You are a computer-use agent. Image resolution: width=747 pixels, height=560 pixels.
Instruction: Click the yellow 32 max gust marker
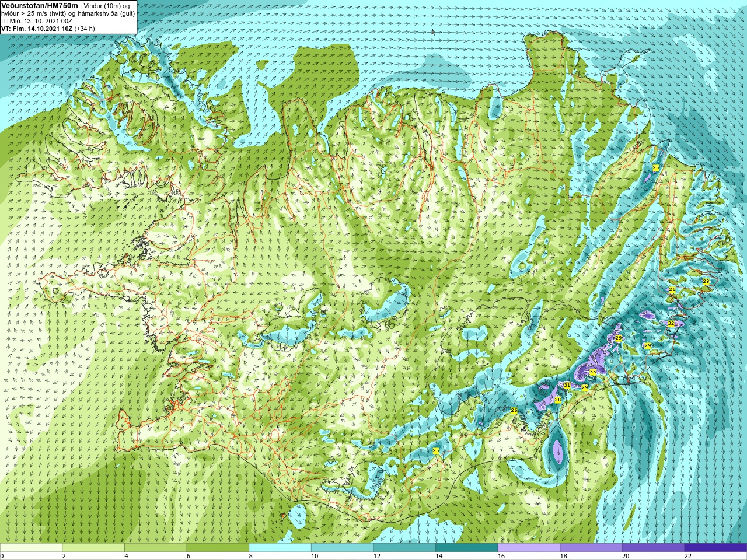[x=671, y=323]
